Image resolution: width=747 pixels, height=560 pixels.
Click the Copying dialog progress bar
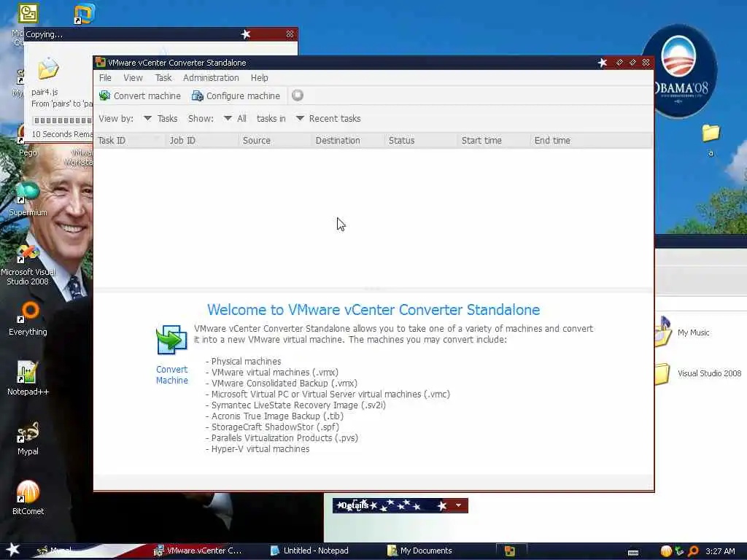pyautogui.click(x=63, y=120)
